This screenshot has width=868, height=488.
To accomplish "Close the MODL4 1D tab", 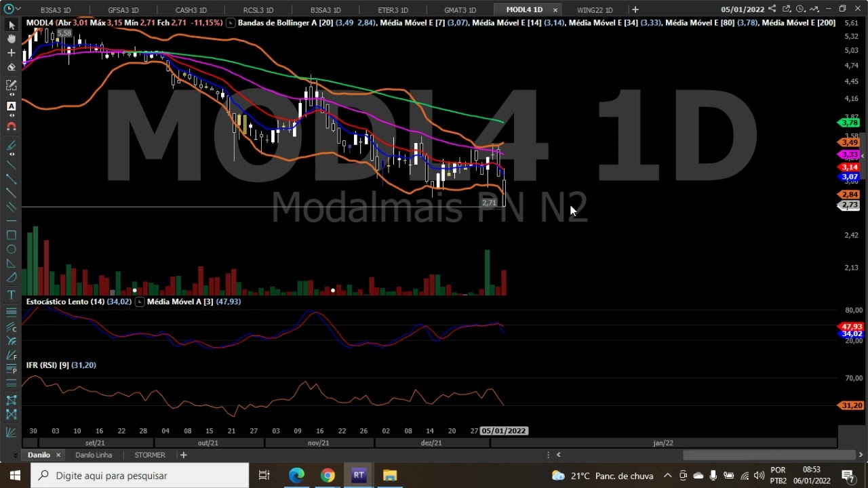I will pos(555,10).
